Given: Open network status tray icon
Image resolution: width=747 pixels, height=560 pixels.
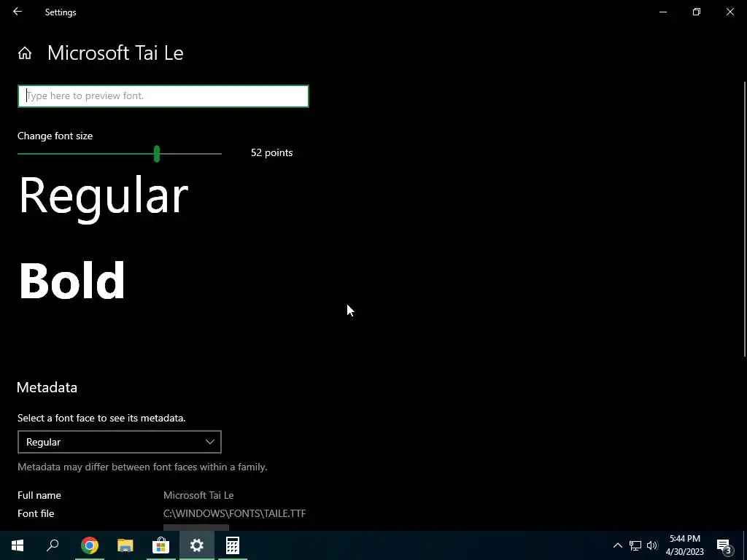Looking at the screenshot, I should click(x=635, y=545).
